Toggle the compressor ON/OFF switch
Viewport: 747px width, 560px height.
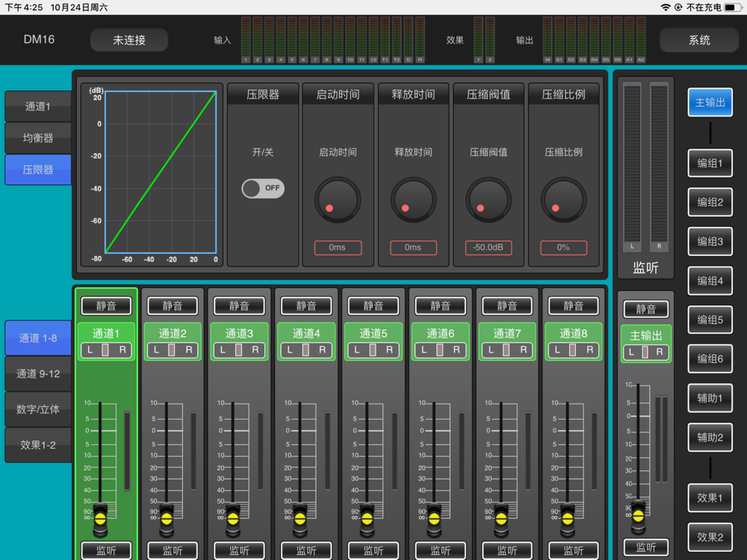[x=263, y=188]
